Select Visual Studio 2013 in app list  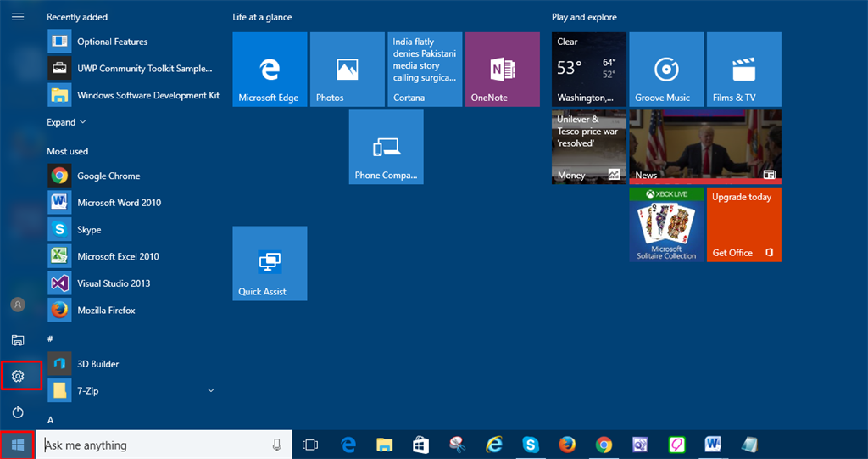click(114, 283)
